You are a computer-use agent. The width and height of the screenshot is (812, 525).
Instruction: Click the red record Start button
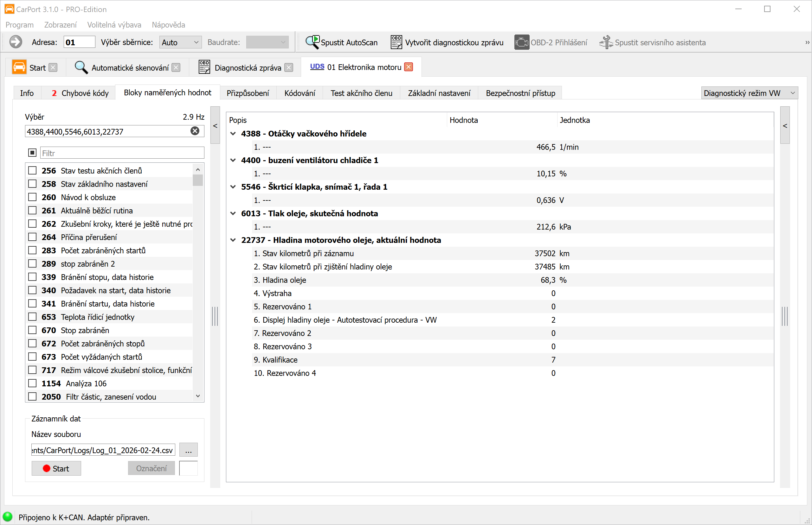[x=56, y=468]
